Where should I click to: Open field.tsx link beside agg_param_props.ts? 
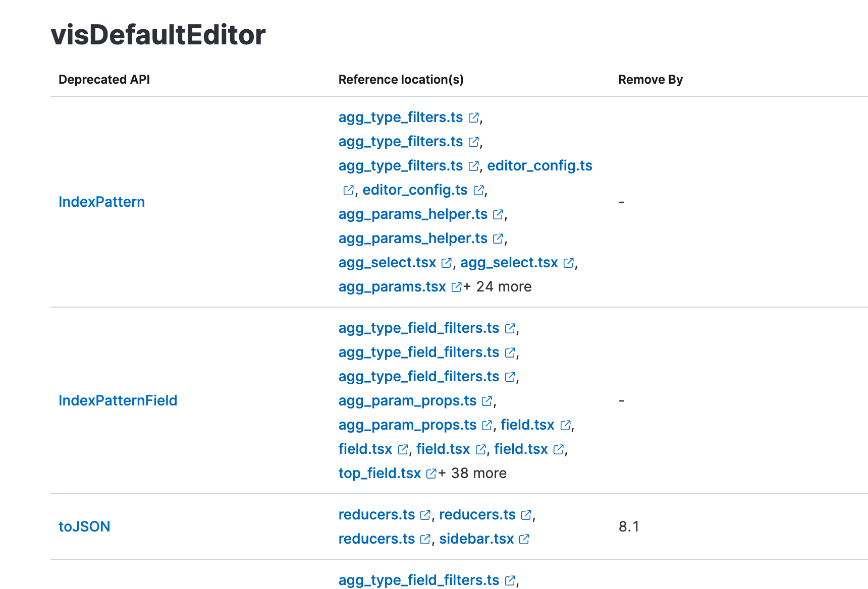click(x=527, y=425)
